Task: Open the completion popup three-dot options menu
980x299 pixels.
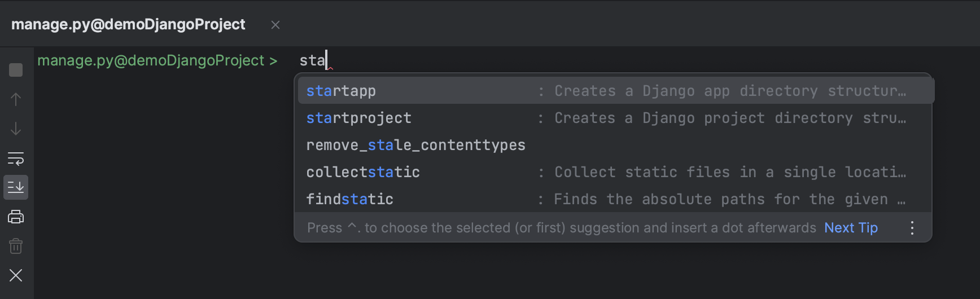Action: [x=912, y=228]
